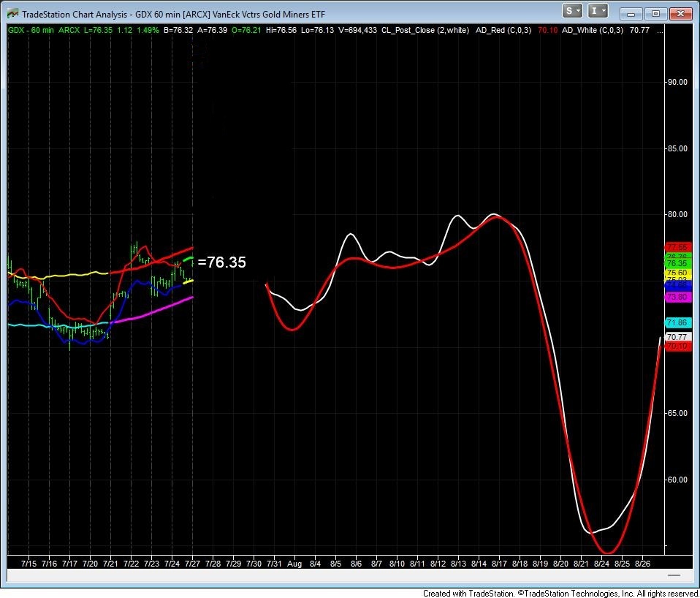Click the 8/6 date on time axis

click(x=356, y=564)
